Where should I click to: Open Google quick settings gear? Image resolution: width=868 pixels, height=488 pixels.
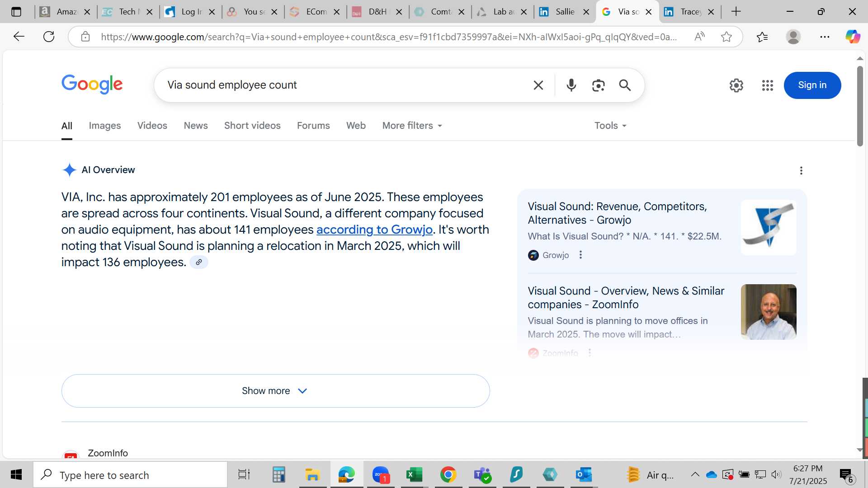(736, 85)
